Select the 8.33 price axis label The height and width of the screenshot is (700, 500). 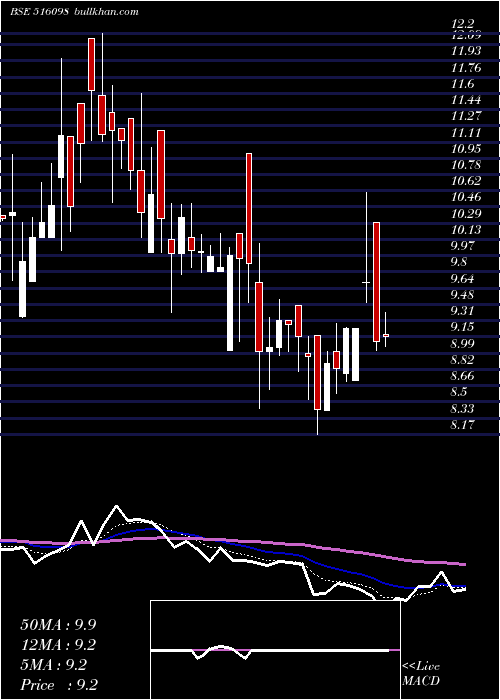click(463, 408)
